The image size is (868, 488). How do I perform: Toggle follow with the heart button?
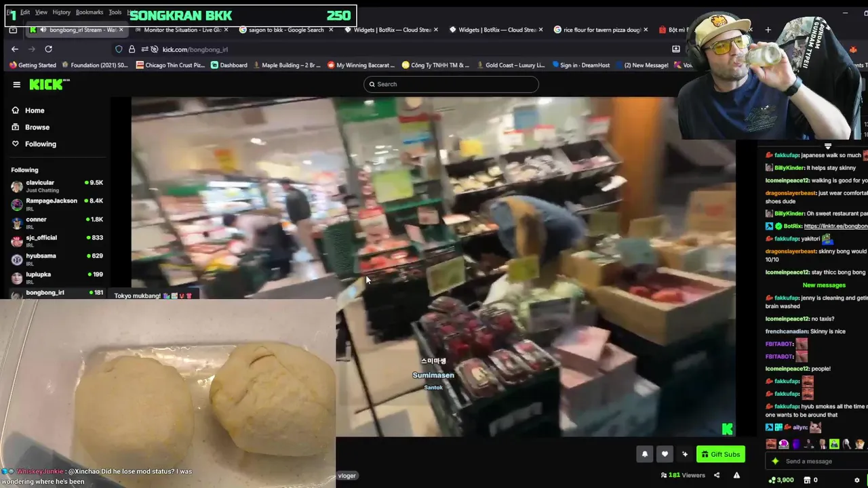[x=665, y=454]
